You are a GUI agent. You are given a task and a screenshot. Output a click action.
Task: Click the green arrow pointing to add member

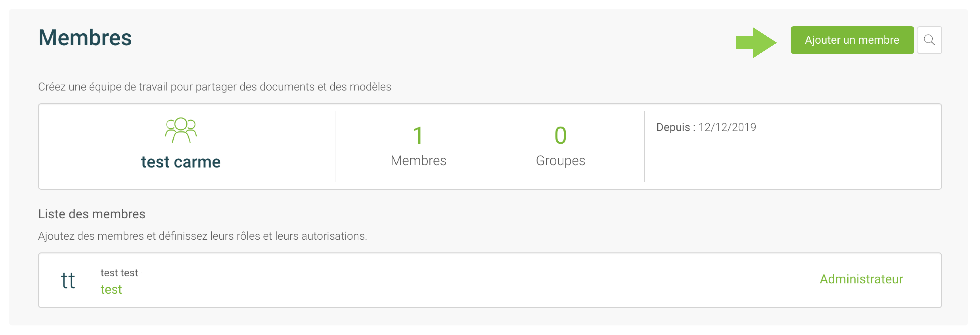[x=756, y=42]
